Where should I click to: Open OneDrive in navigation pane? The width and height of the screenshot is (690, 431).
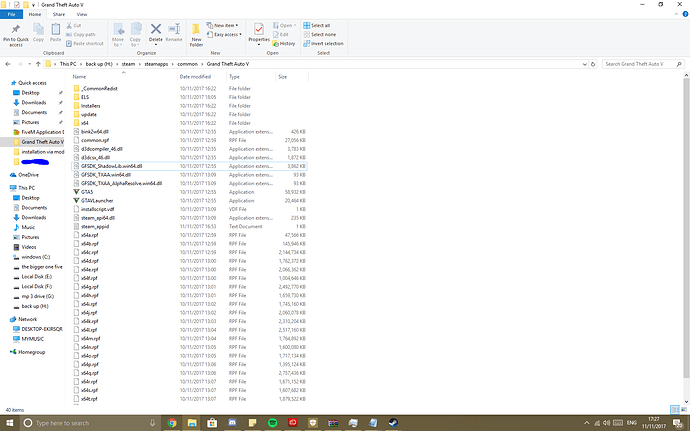[x=28, y=175]
